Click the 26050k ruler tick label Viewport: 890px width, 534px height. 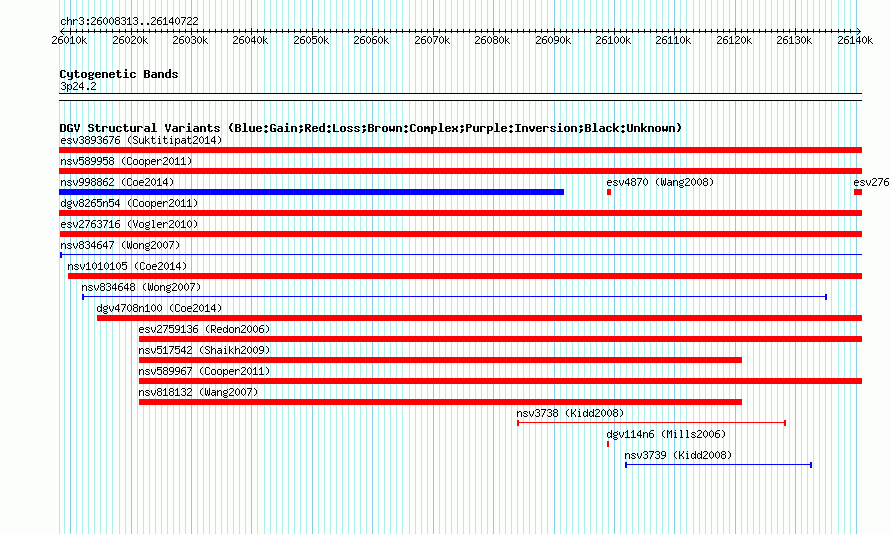[x=311, y=40]
